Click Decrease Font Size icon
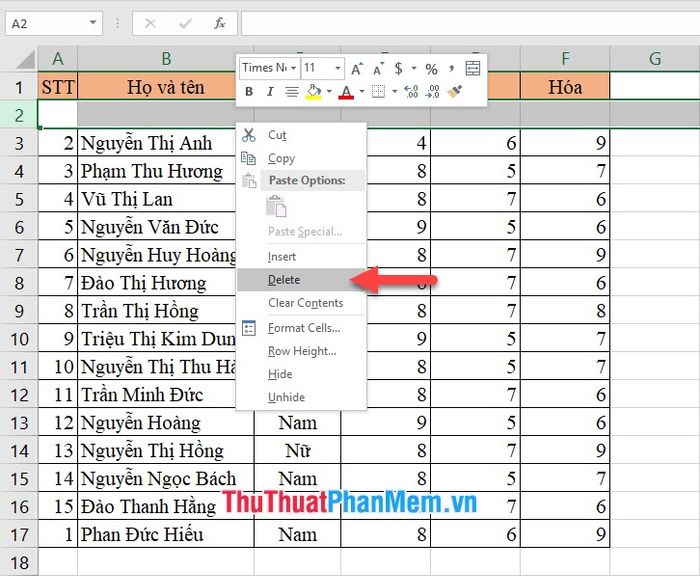The width and height of the screenshot is (700, 576). pyautogui.click(x=378, y=68)
